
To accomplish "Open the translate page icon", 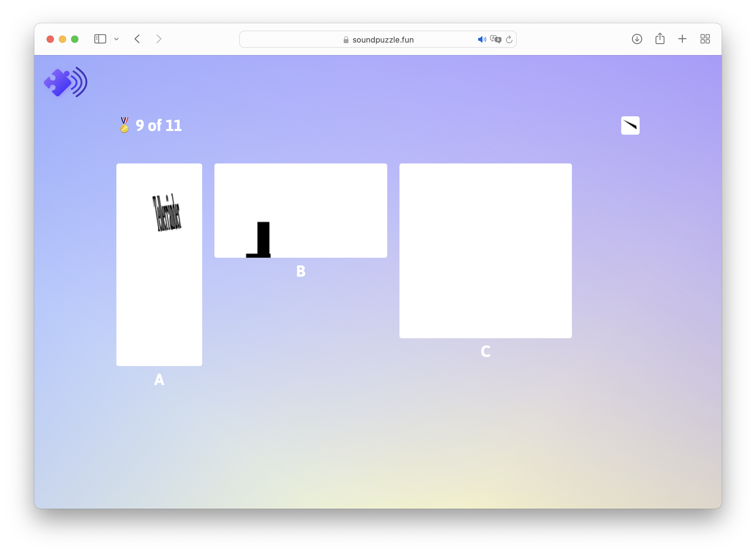I will coord(495,39).
